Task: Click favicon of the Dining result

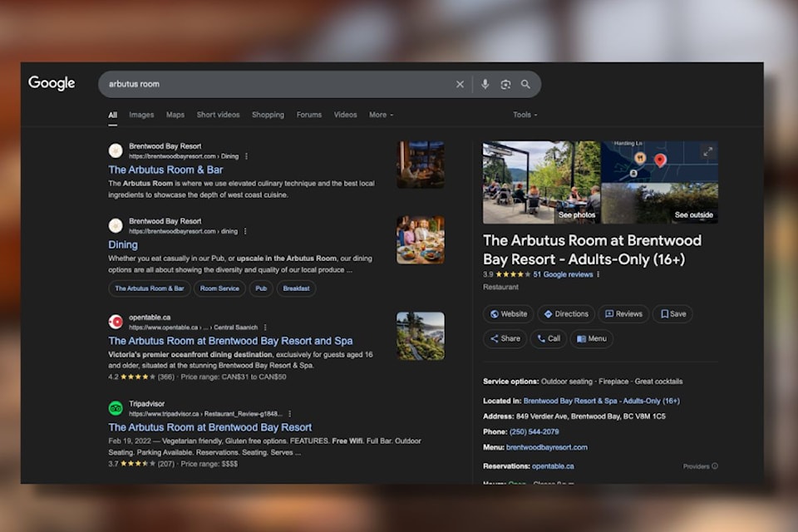Action: [x=116, y=225]
